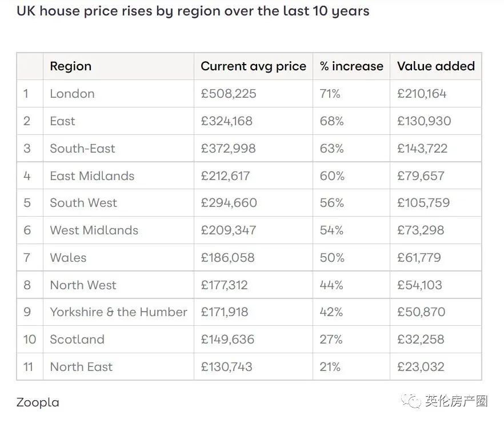Select the Region column header
Screen dimensions: 504x423
click(70, 66)
